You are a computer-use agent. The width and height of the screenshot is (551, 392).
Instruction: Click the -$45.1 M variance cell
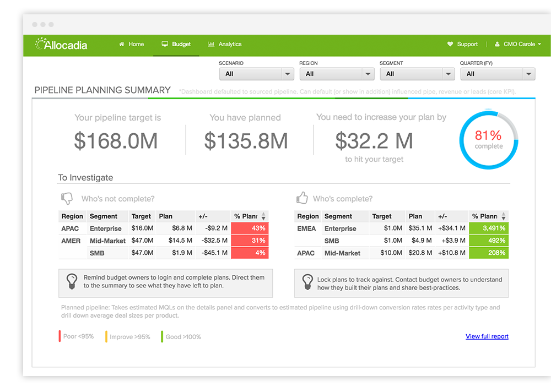pos(214,253)
